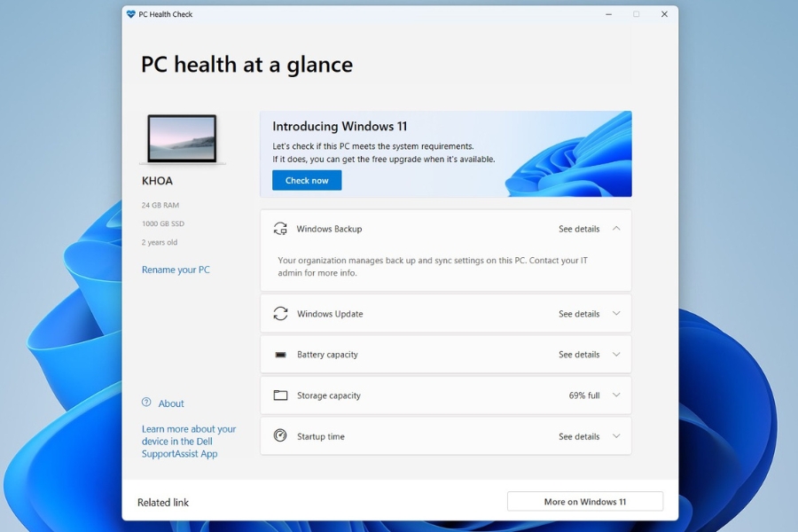Viewport: 798px width, 532px height.
Task: Click the KHOA PC name
Action: coord(157,181)
